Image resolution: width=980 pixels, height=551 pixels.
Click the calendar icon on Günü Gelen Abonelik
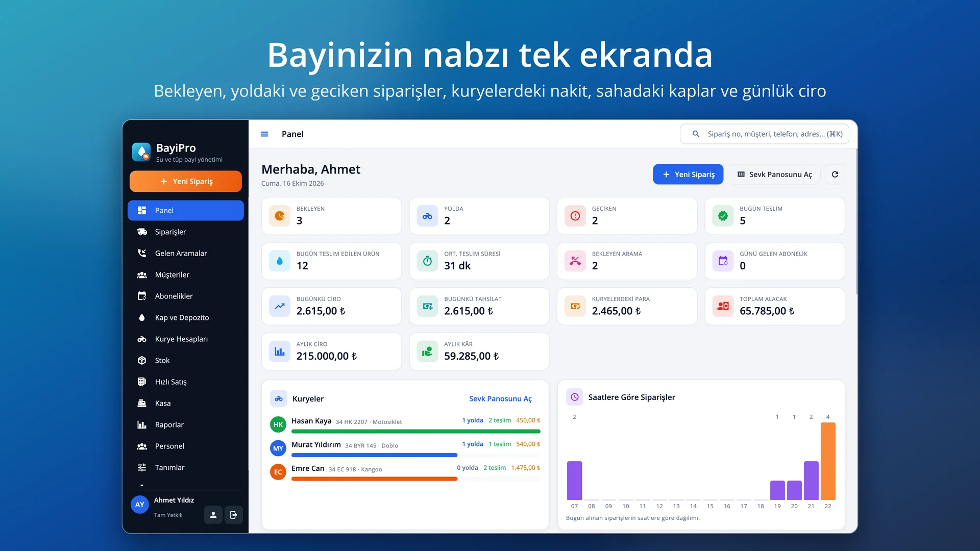723,261
